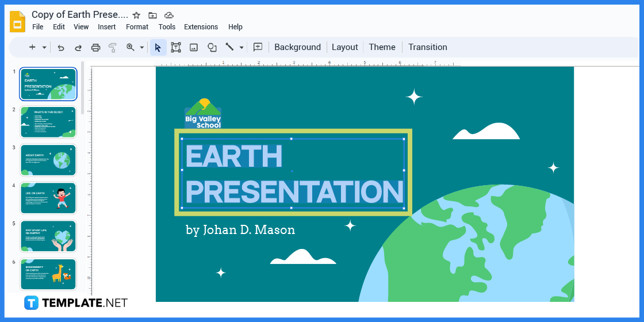
Task: Select the Big Valley School logo image
Action: 203,113
